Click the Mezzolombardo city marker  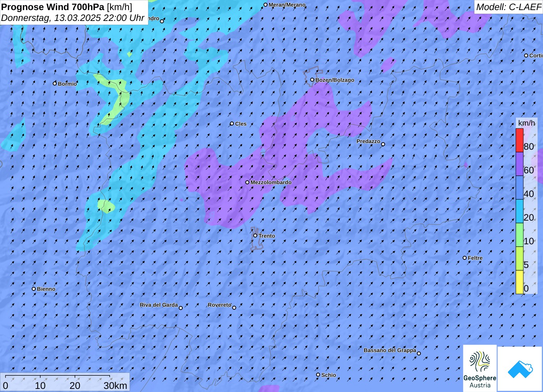click(247, 182)
